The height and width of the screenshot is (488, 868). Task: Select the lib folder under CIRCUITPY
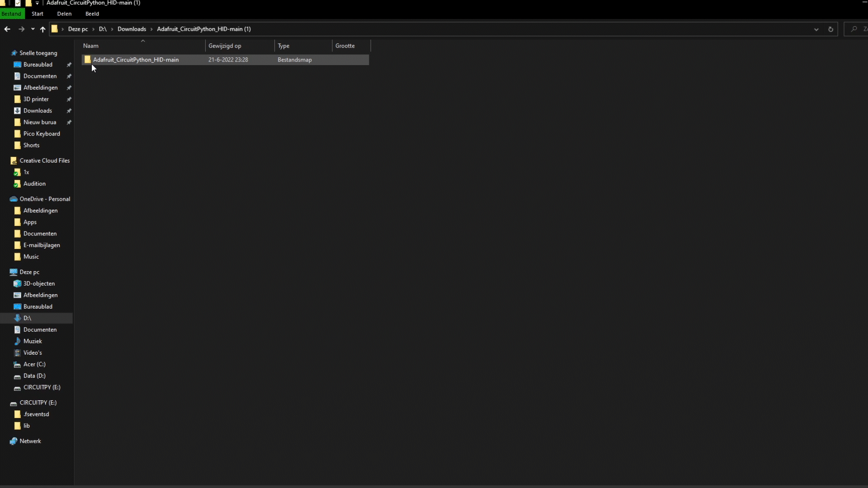coord(27,426)
